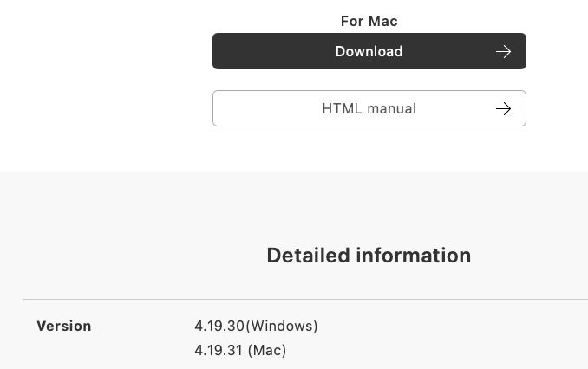Click the word "HTML" on the outlined button
This screenshot has height=369, width=588.
[x=341, y=109]
